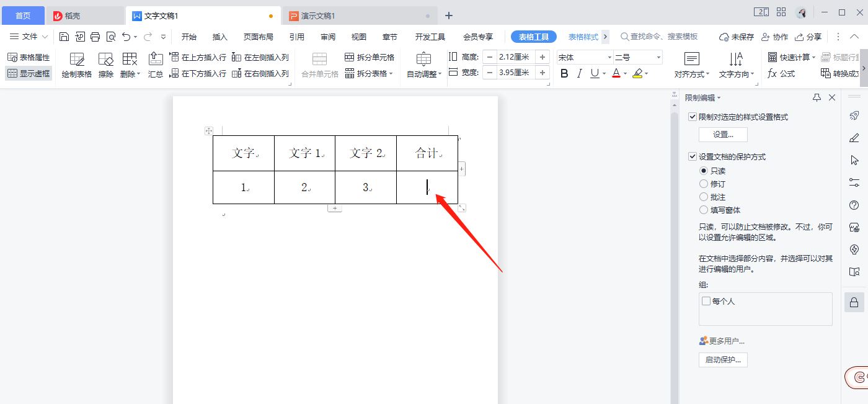
Task: Click Split Cells (拆分单元格)
Action: (370, 57)
